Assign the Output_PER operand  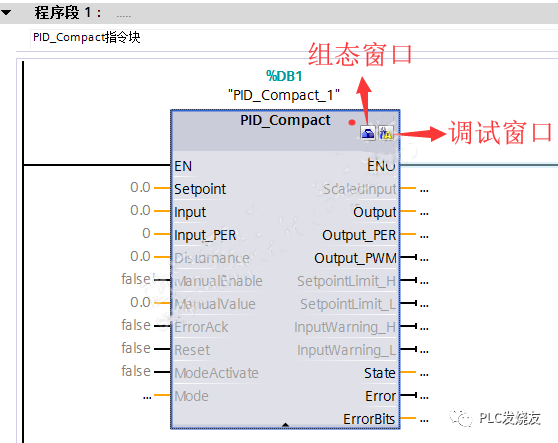[x=424, y=237]
